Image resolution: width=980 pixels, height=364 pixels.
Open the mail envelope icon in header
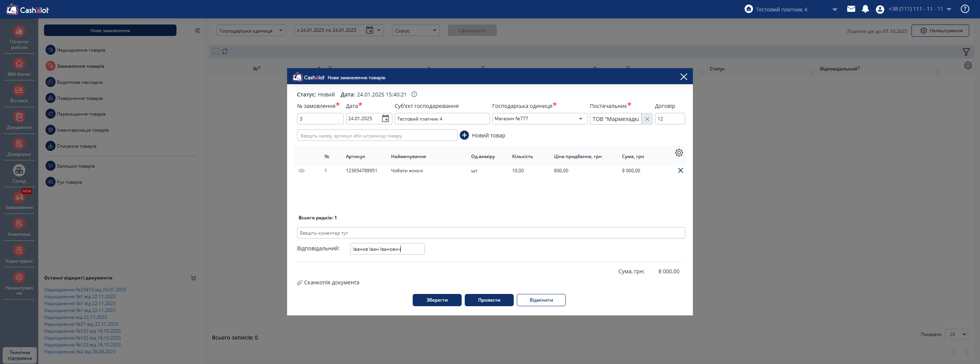(851, 9)
